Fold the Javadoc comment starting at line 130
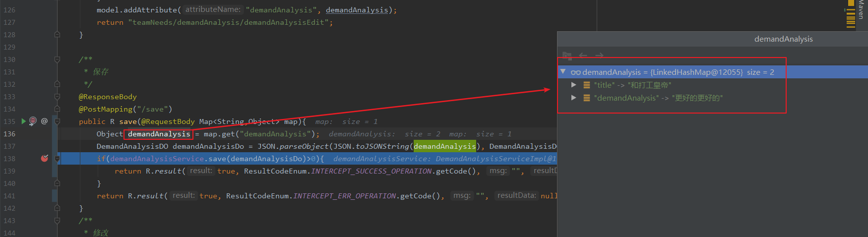 (x=57, y=59)
